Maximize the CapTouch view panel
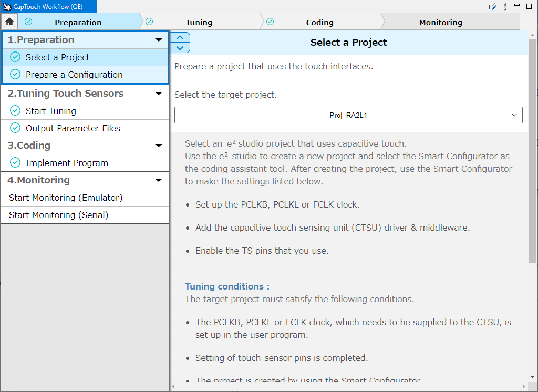 pyautogui.click(x=529, y=6)
